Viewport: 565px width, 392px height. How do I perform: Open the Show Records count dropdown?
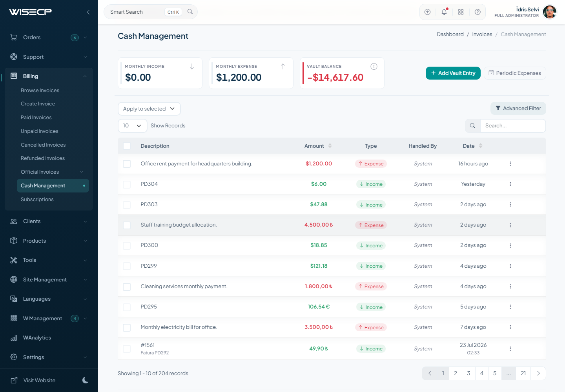pos(133,126)
